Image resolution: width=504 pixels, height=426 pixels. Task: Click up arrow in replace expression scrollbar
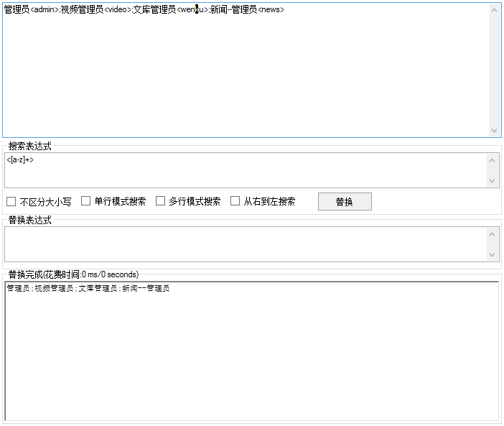coord(492,234)
